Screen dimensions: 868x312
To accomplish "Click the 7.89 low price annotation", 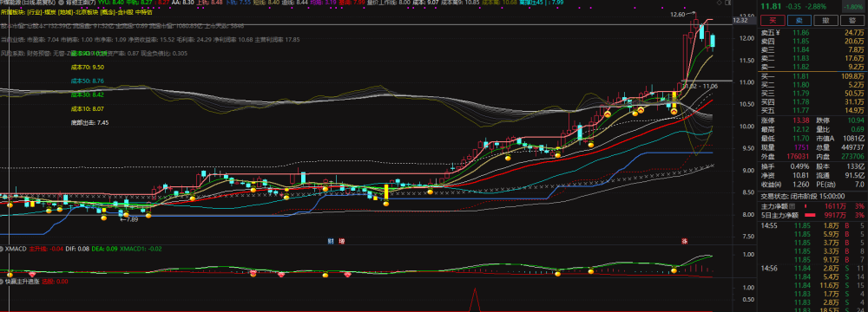I will point(131,219).
